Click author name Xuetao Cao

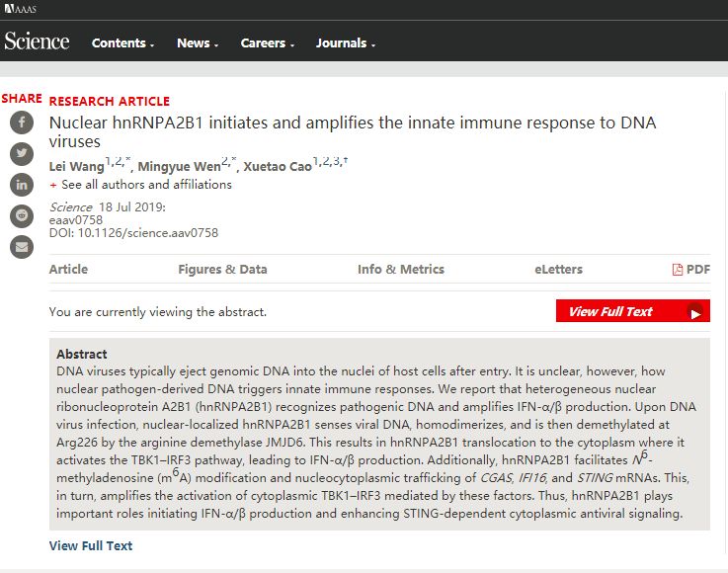pos(277,165)
